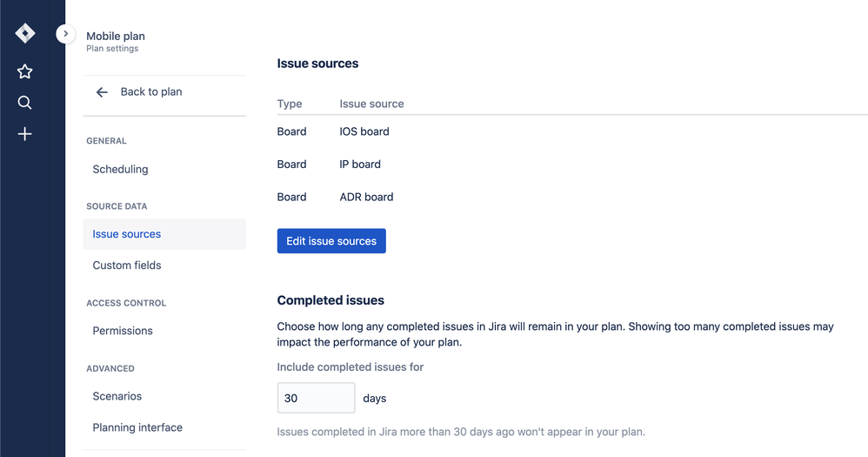868x457 pixels.
Task: Click the Issue source column header
Action: (x=371, y=104)
